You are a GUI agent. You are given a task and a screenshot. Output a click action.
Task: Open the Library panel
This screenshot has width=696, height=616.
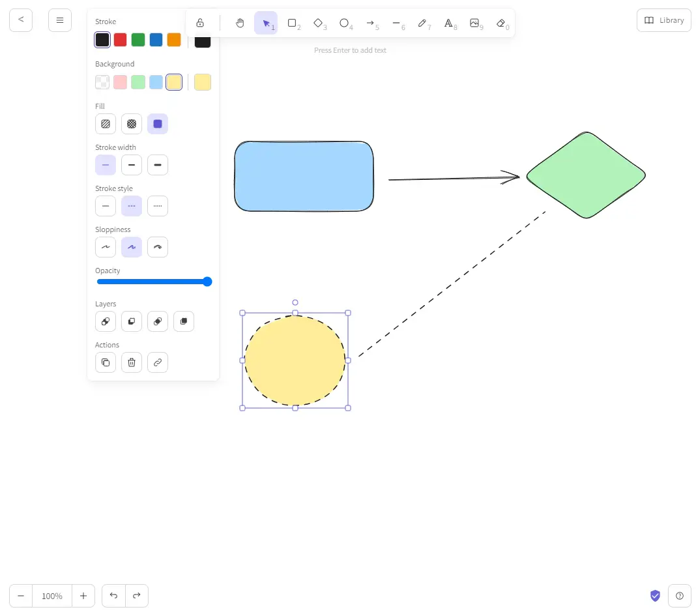tap(663, 20)
